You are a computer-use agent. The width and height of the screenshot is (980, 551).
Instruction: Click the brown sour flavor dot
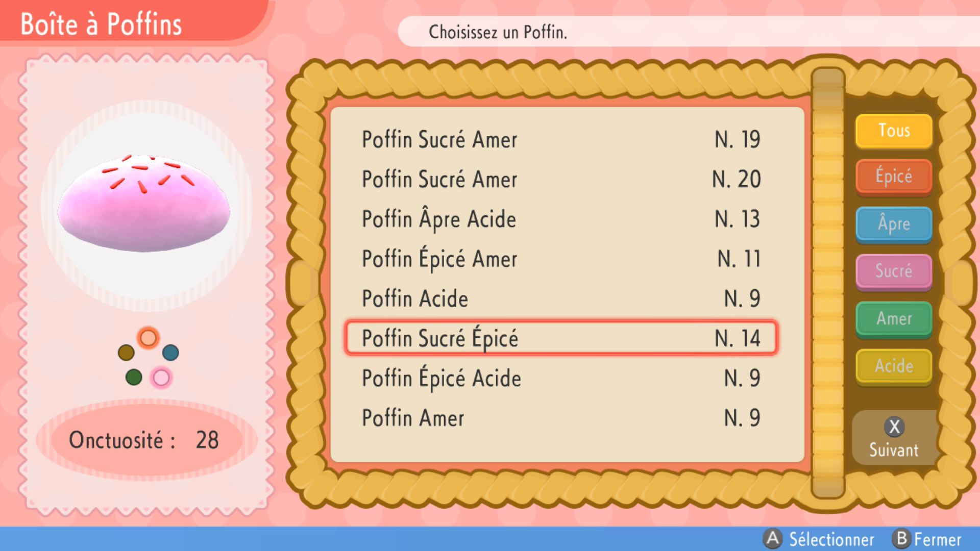point(126,352)
